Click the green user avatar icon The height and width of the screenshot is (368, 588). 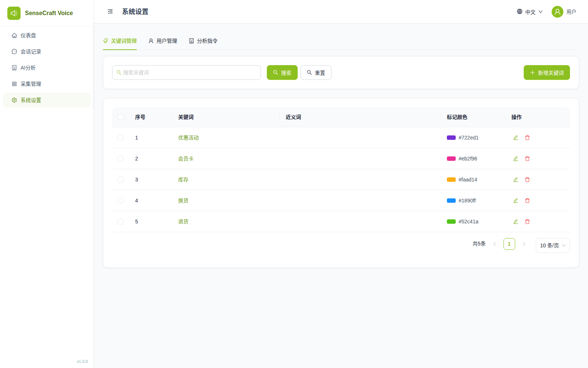point(557,12)
